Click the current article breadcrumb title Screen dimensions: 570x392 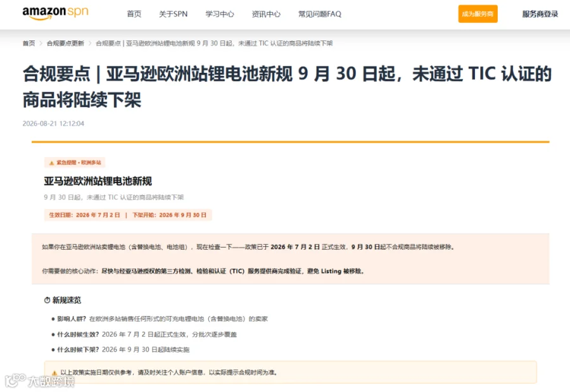[214, 43]
